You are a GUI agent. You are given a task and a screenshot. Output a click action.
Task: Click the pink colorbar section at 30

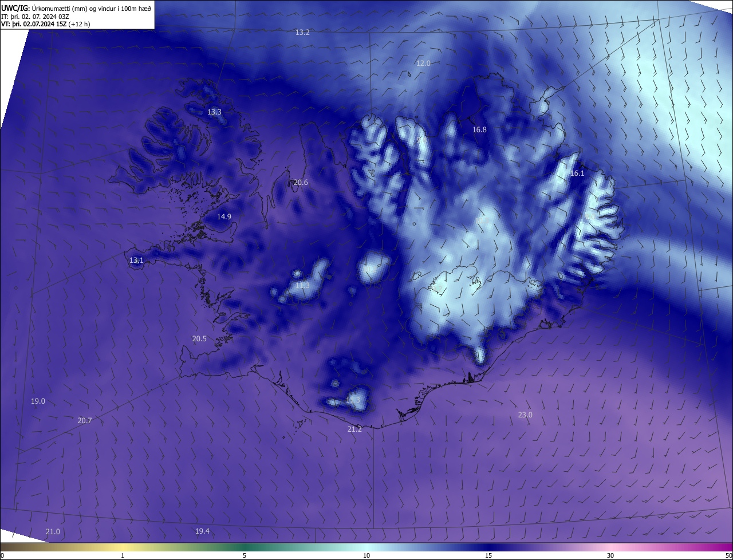coord(610,547)
